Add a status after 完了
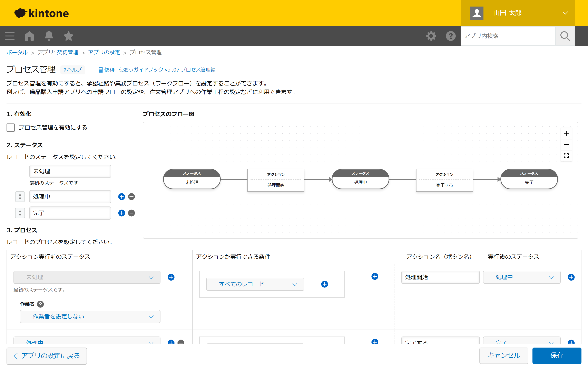 tap(121, 213)
